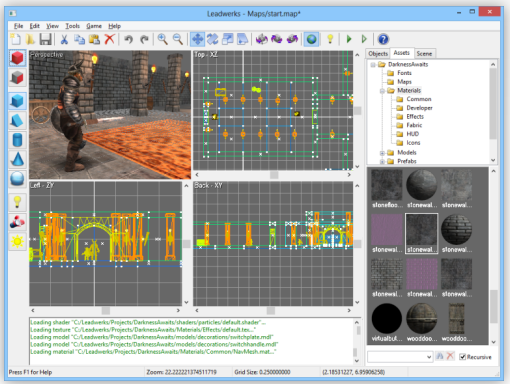The width and height of the screenshot is (510, 384).
Task: Click the Copy icon
Action: pos(79,39)
